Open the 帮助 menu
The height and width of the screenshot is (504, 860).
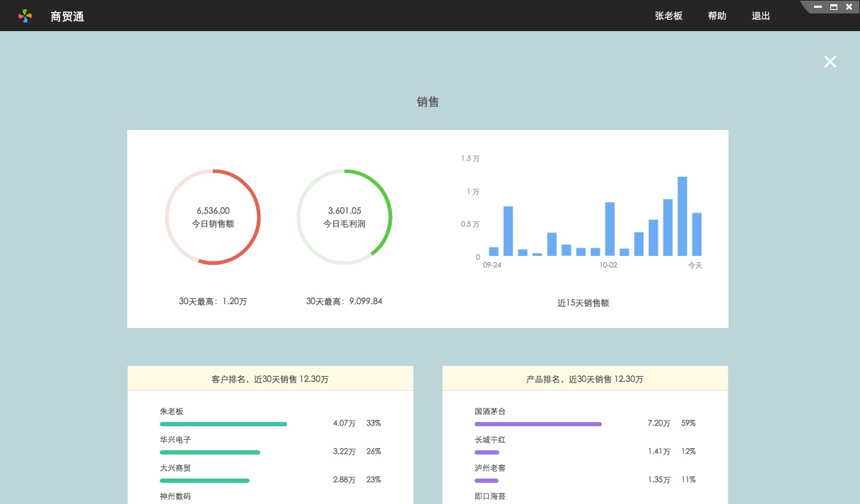point(716,16)
